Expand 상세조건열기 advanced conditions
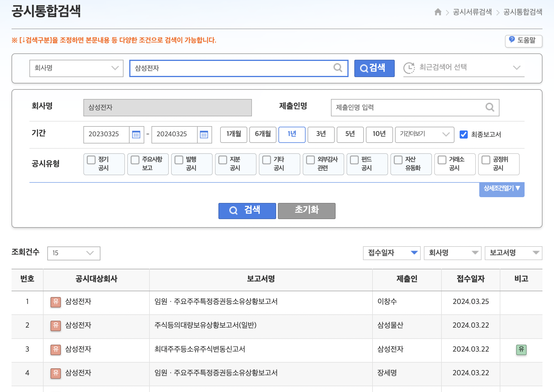 (501, 189)
